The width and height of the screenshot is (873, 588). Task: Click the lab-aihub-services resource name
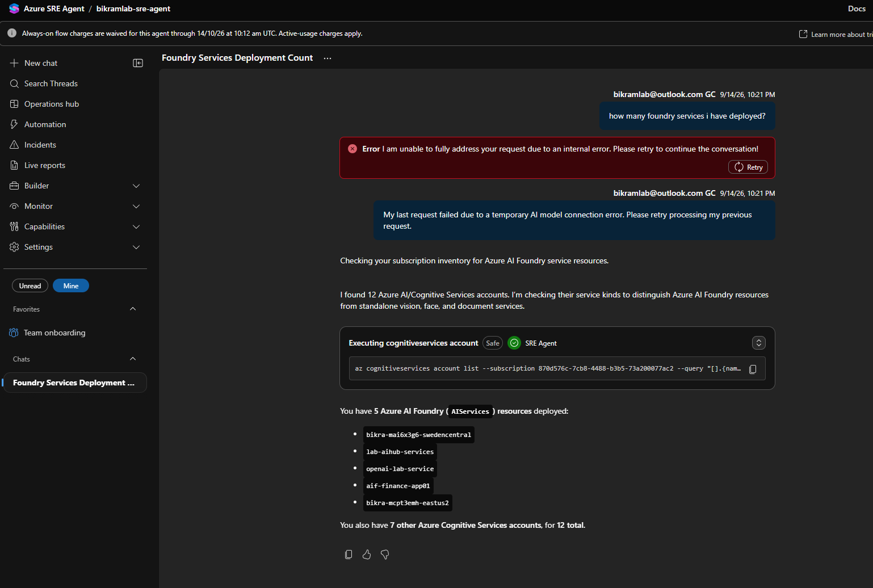400,452
